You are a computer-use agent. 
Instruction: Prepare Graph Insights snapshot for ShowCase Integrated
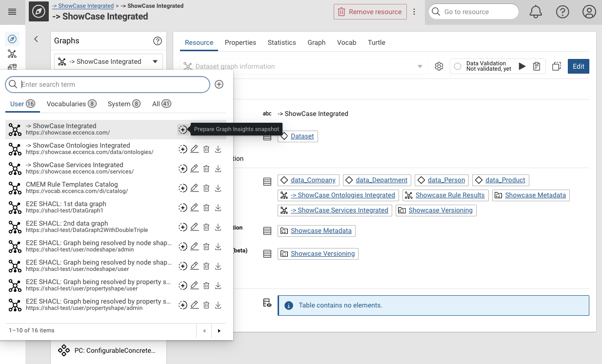[x=182, y=130]
